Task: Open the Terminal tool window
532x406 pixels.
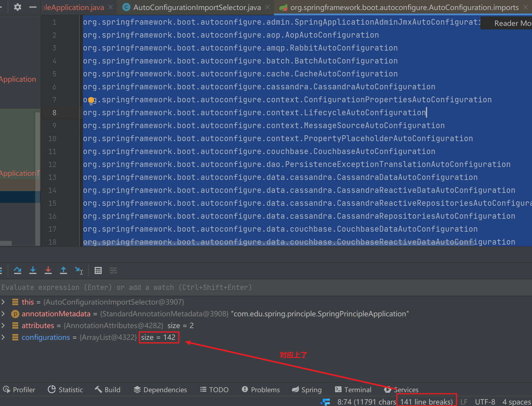Action: pyautogui.click(x=353, y=390)
